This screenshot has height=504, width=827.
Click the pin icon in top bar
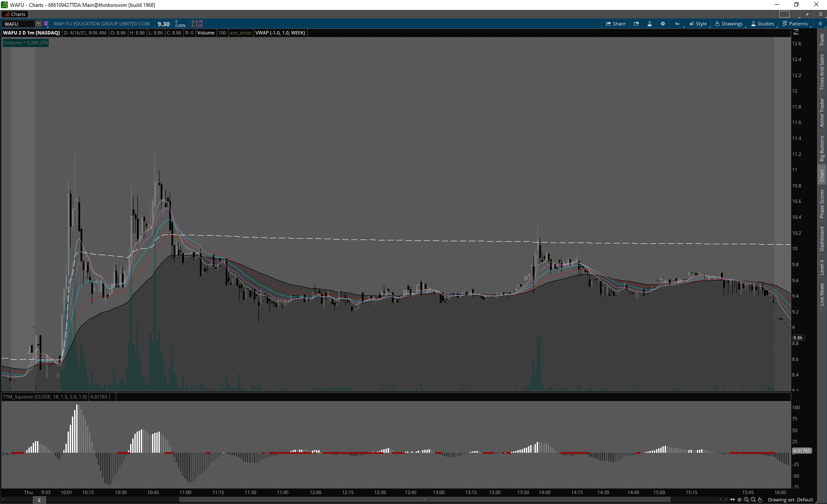coord(807,14)
